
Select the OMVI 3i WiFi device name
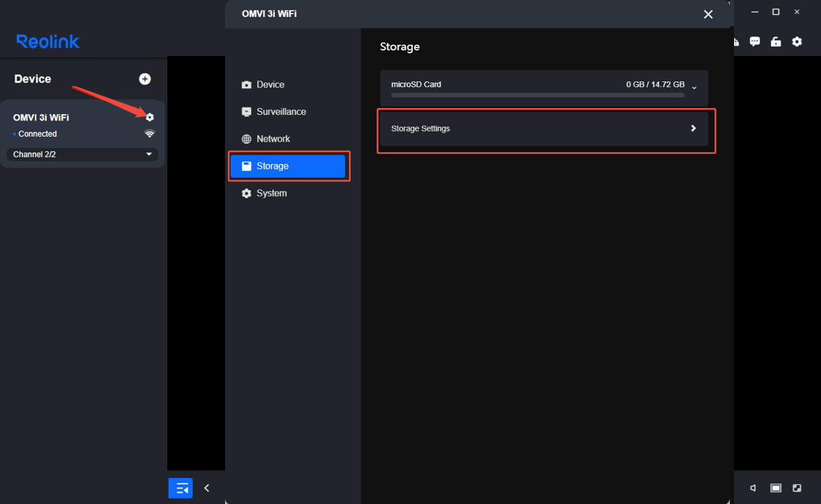click(41, 118)
